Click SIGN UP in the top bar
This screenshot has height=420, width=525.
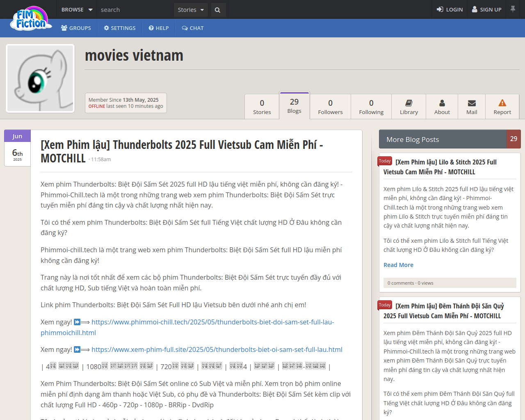click(x=487, y=9)
